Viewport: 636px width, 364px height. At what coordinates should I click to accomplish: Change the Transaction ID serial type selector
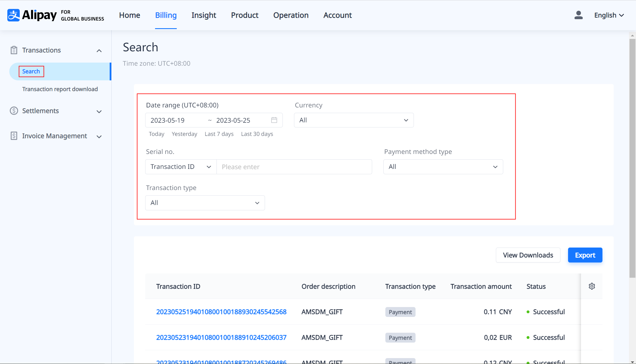181,167
